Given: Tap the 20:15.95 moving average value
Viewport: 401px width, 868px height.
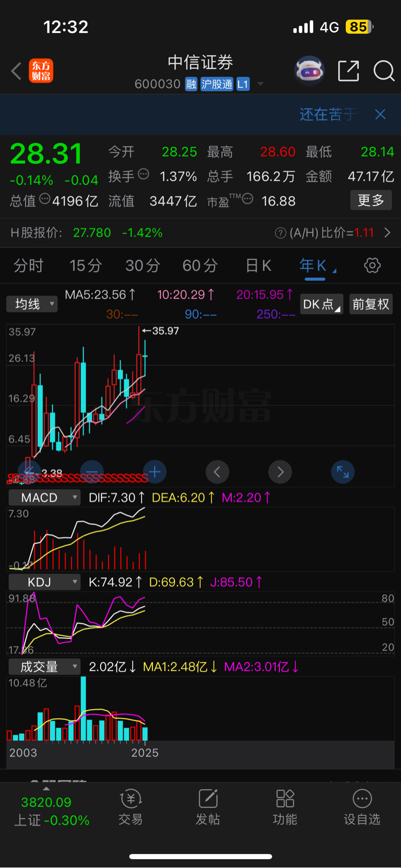Looking at the screenshot, I should tap(265, 295).
